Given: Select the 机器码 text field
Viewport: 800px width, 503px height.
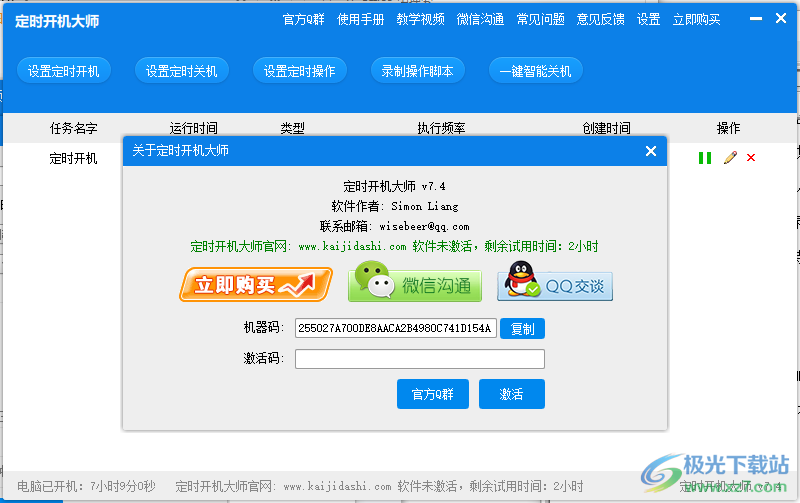Looking at the screenshot, I should (x=395, y=329).
